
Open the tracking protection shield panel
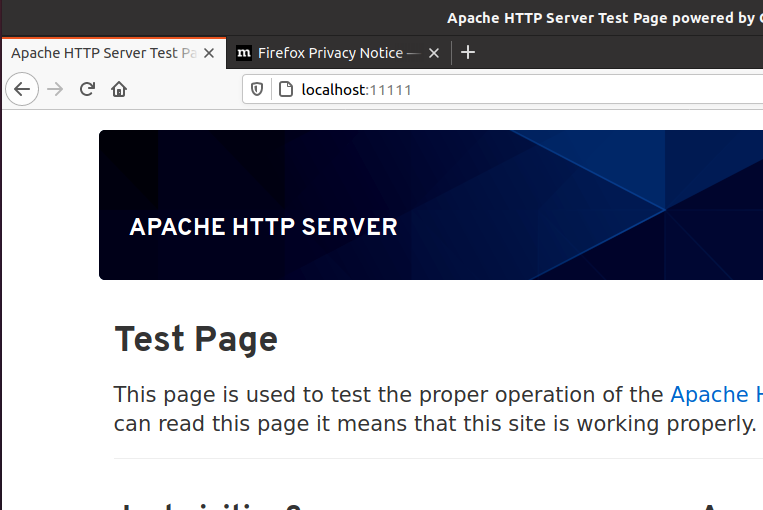(x=257, y=90)
